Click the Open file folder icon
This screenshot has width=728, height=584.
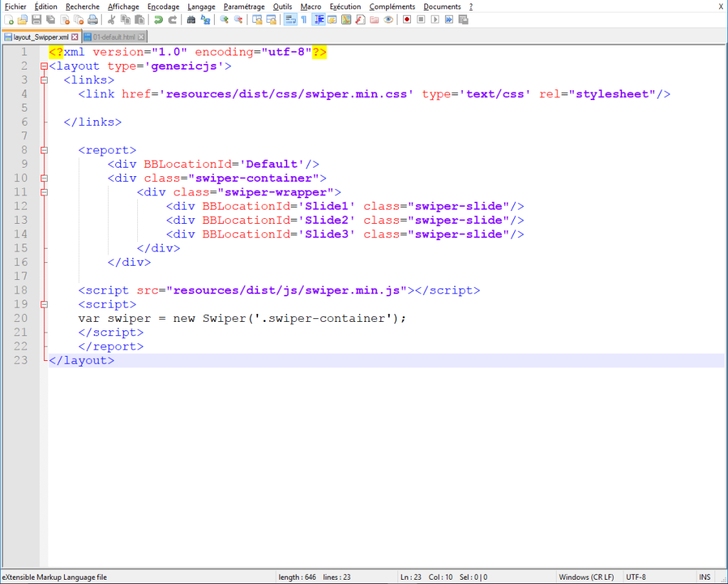22,19
